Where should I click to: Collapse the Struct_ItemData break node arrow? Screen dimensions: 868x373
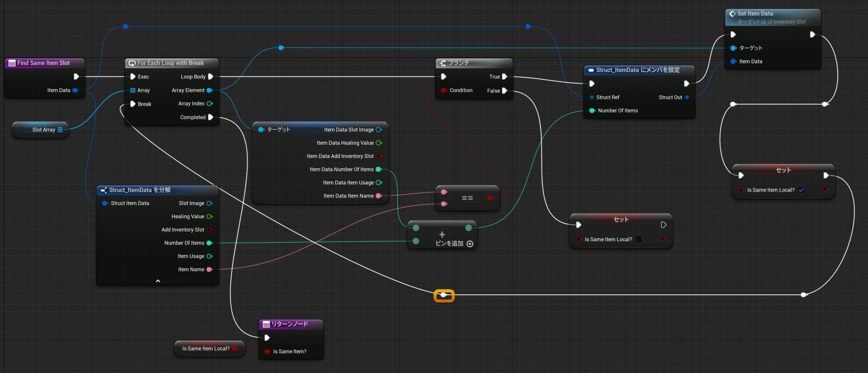pos(158,281)
